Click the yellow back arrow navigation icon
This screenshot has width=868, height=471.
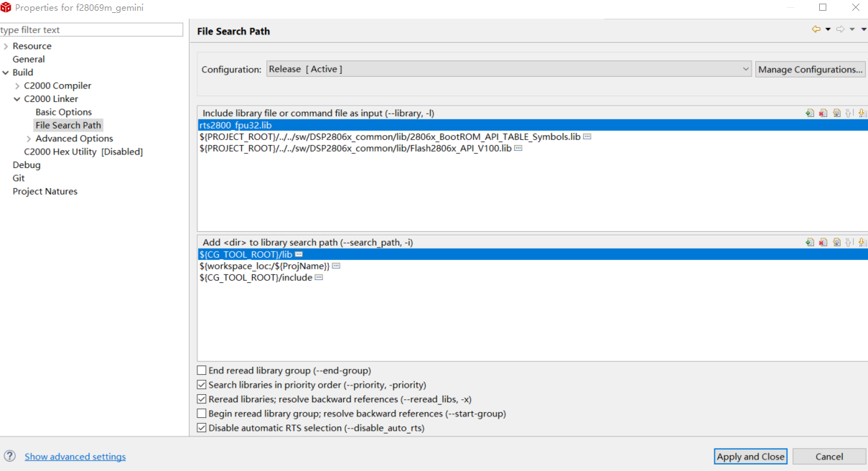pyautogui.click(x=816, y=29)
